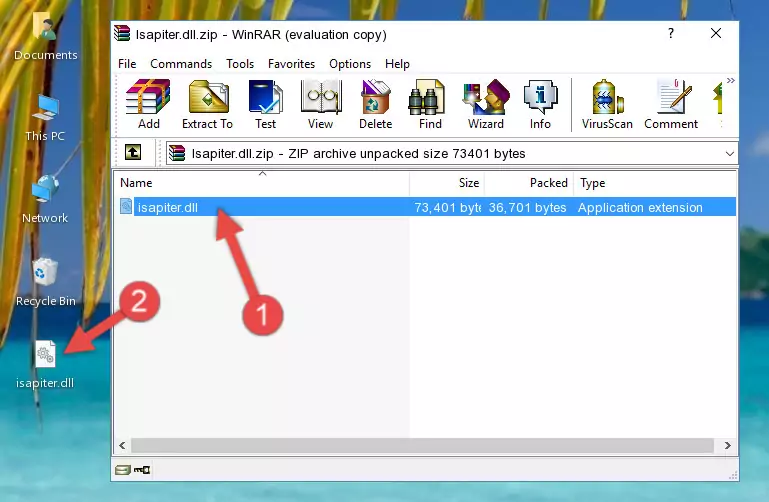Select Isapiter.dll desktop file icon

coord(45,365)
